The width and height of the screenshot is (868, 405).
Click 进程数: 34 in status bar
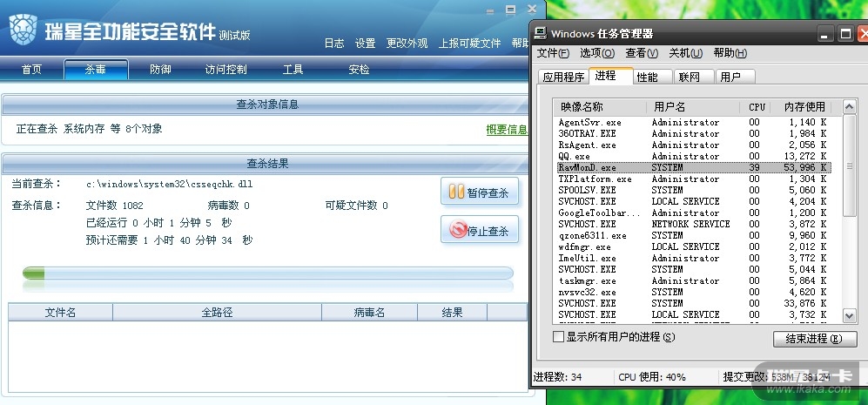(x=557, y=377)
